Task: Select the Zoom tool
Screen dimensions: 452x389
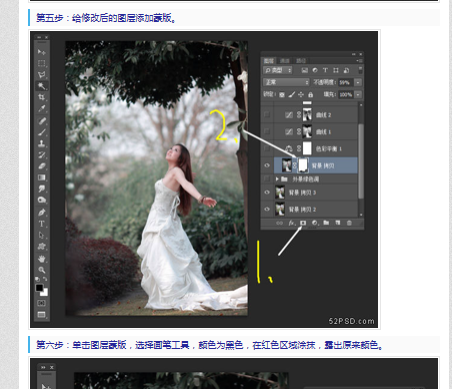Action: (41, 270)
